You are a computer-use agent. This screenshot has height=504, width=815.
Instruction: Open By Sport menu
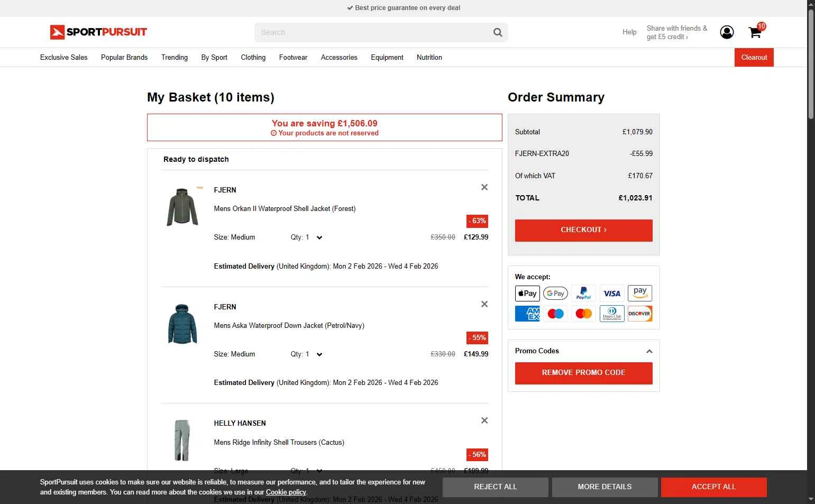[214, 58]
